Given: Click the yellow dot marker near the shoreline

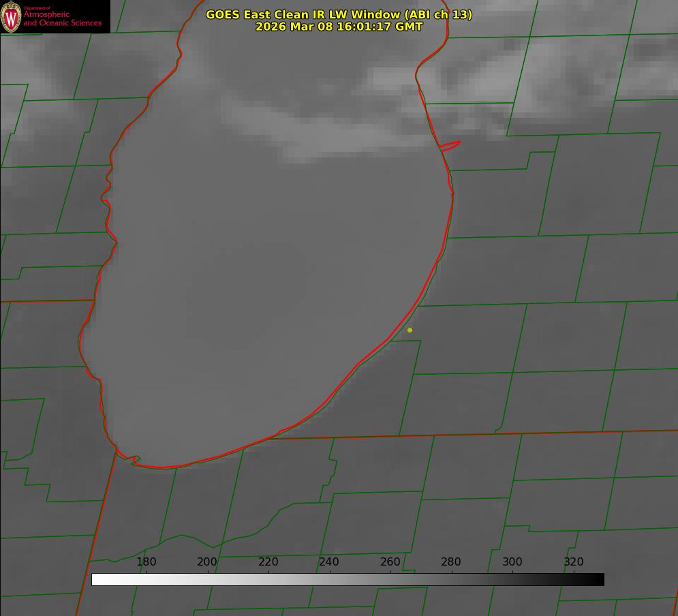Looking at the screenshot, I should pyautogui.click(x=410, y=330).
